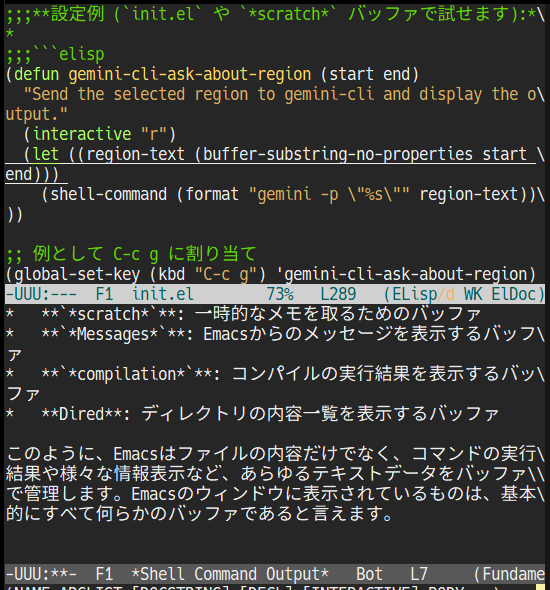Screen dimensions: 550x590
Task: Click the -UUU:--- coding system indicator of init.el
Action: pyautogui.click(x=41, y=294)
